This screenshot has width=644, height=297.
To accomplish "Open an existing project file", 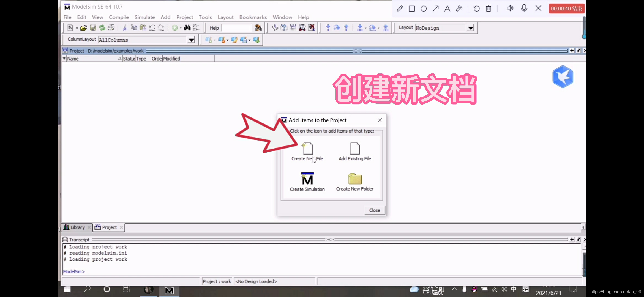I will coord(84,28).
